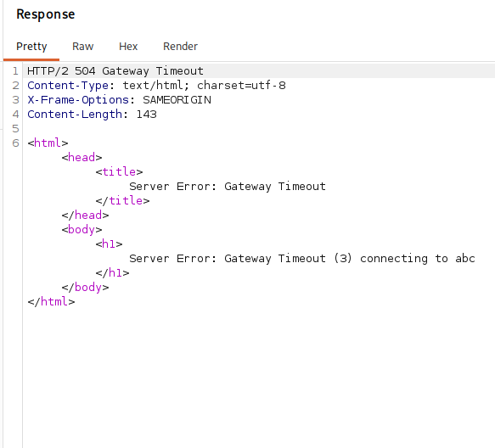Switch to the Raw tab
This screenshot has height=448, width=495.
click(x=82, y=47)
